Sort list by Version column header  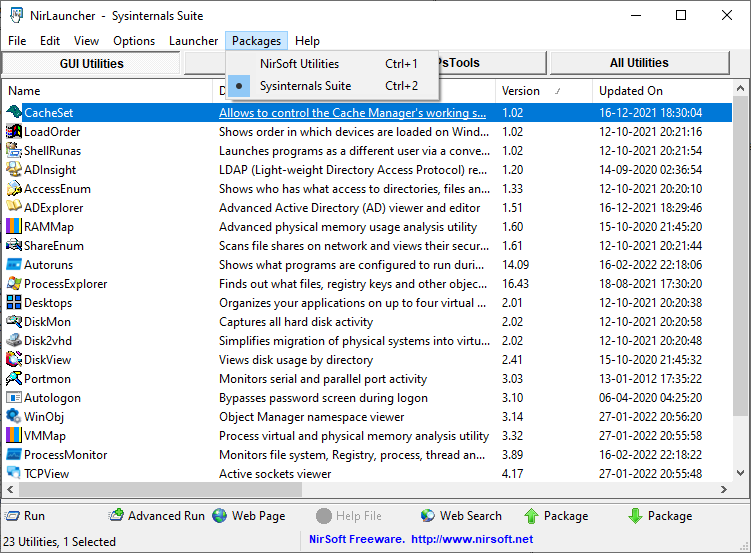tap(544, 91)
